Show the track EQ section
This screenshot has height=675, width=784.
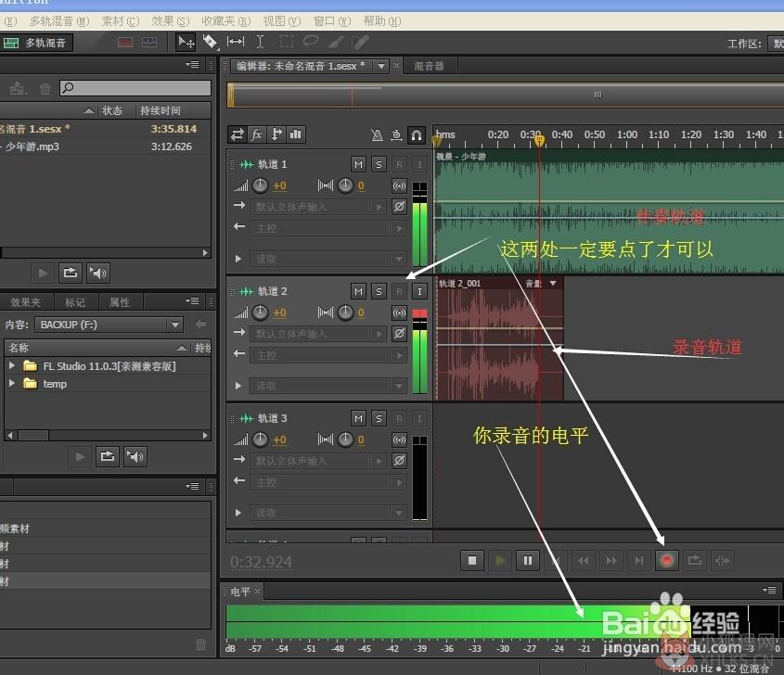tap(296, 134)
